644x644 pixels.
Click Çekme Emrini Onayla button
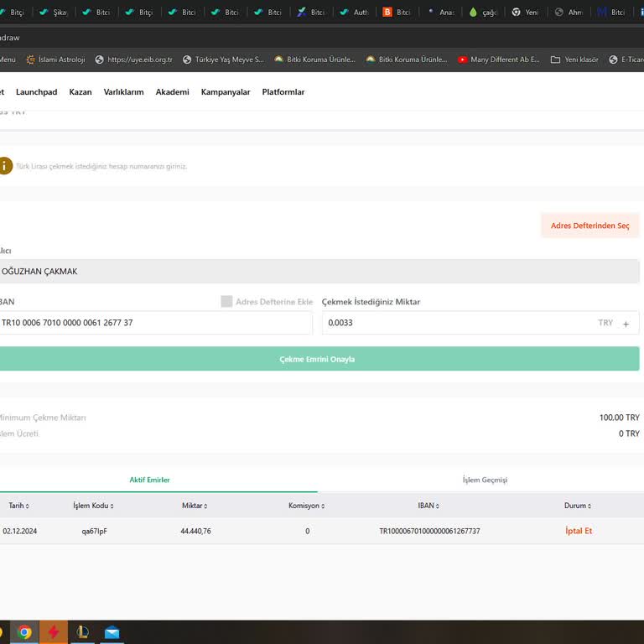tap(319, 359)
